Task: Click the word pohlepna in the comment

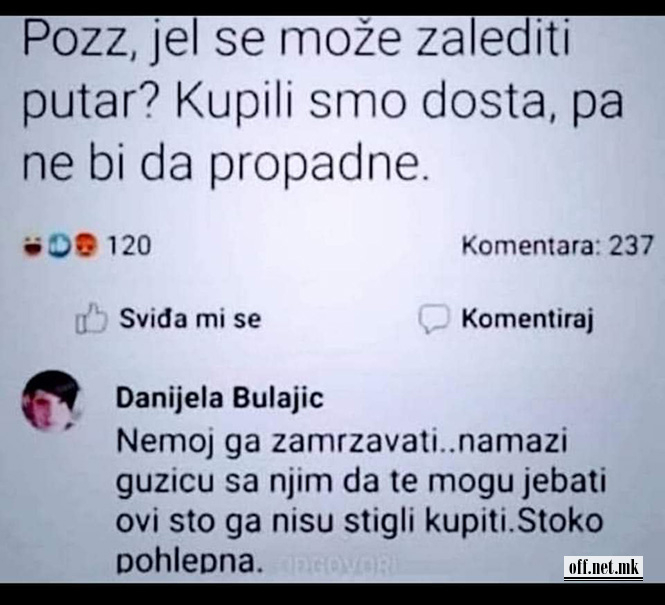Action: coord(190,562)
